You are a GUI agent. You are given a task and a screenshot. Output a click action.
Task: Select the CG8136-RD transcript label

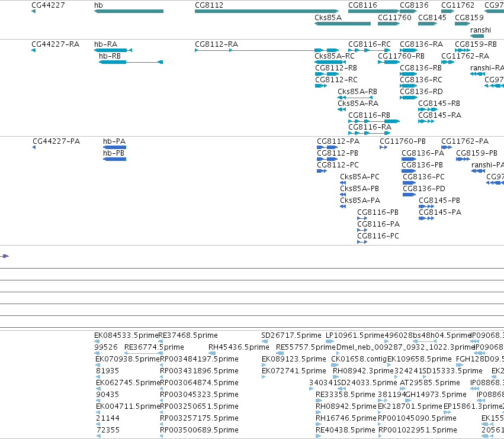coord(422,92)
